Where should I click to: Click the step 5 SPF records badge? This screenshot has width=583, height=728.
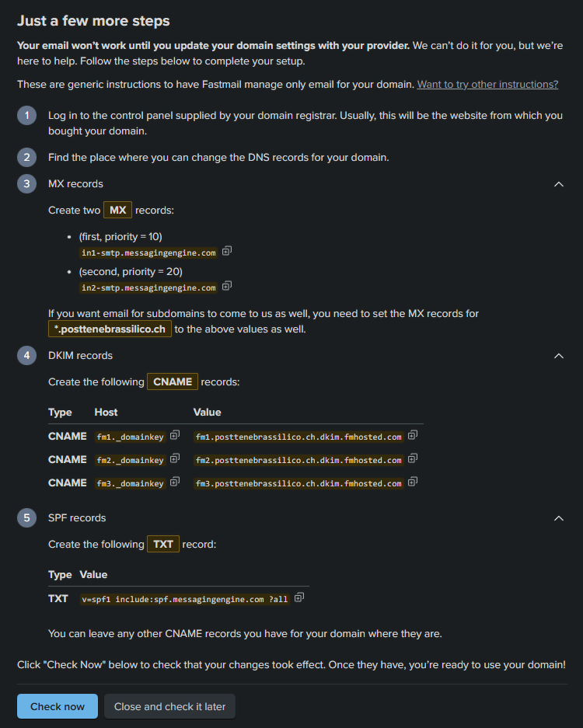click(26, 517)
